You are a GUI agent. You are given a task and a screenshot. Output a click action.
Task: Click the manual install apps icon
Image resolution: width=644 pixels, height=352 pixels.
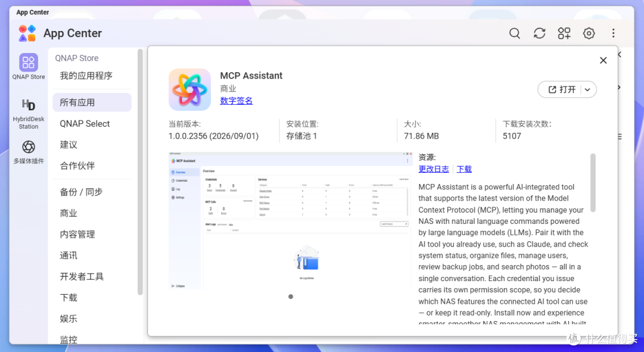[564, 33]
